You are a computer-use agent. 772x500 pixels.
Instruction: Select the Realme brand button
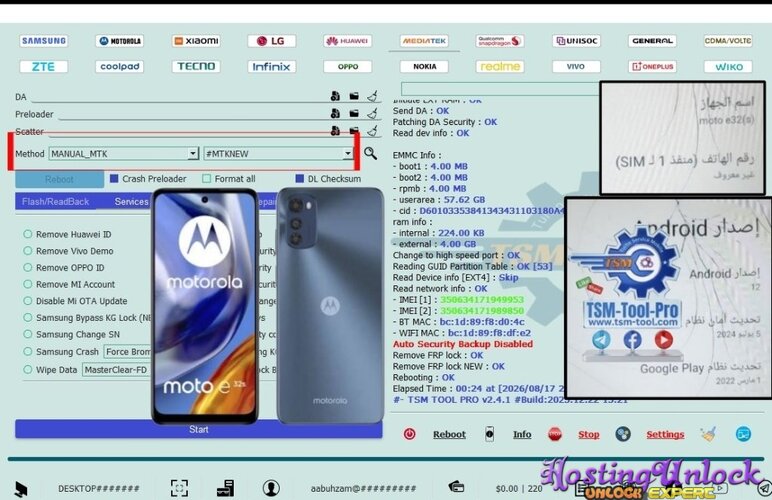pyautogui.click(x=500, y=66)
